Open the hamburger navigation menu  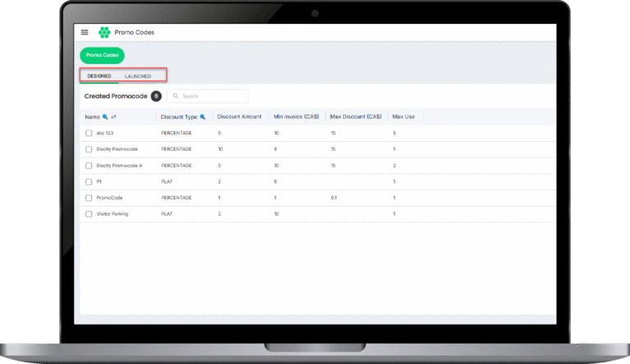84,33
